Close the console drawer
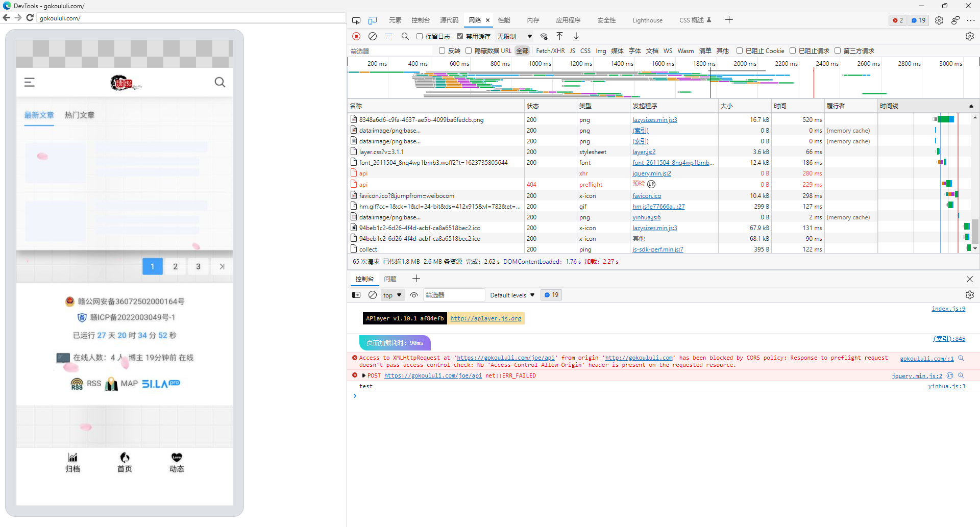 point(970,279)
